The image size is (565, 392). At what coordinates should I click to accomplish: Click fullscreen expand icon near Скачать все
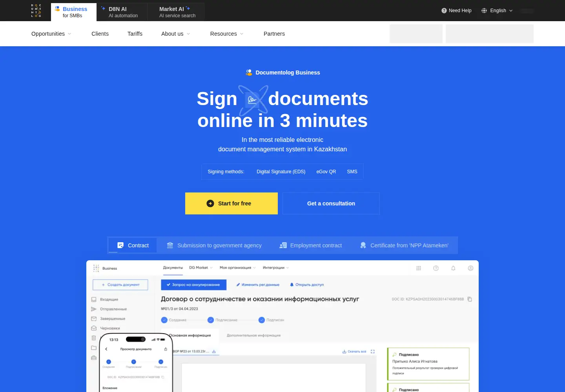click(373, 352)
